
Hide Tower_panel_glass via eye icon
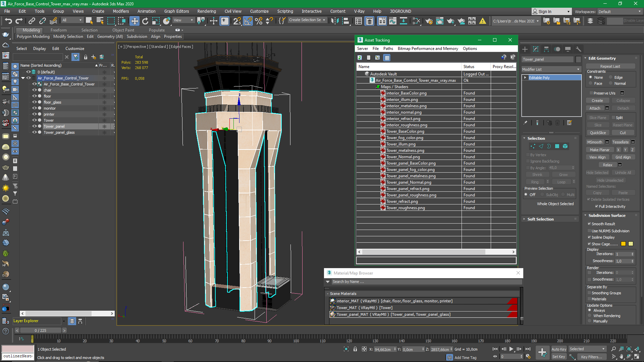pos(34,132)
